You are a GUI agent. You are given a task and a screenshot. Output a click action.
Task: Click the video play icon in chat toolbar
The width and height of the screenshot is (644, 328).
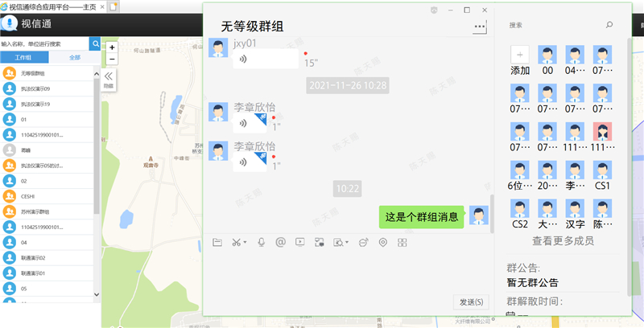(299, 242)
